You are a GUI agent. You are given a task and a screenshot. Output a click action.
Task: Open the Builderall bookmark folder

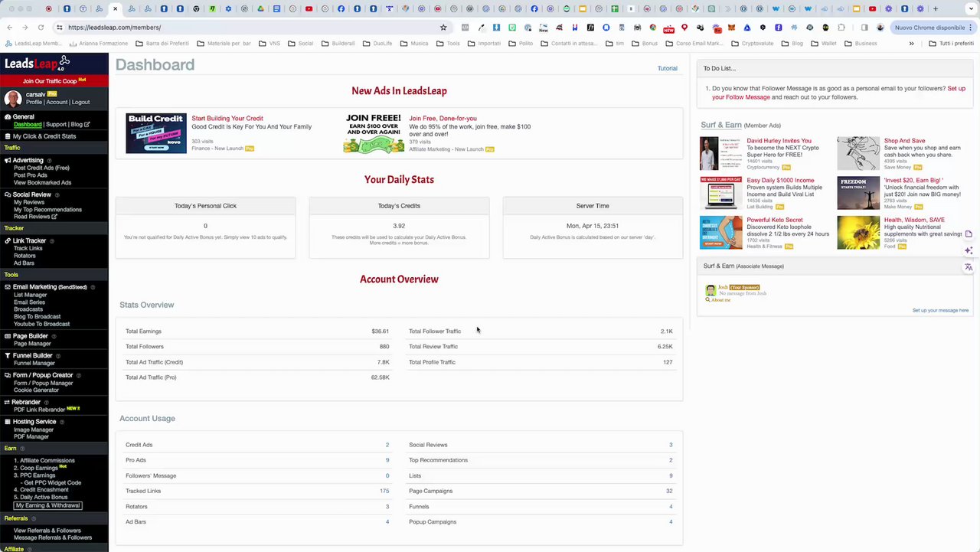point(338,44)
